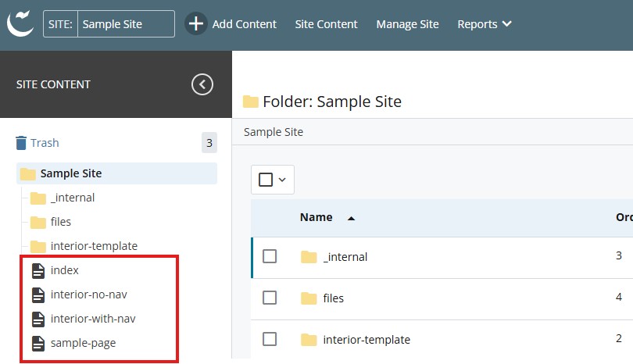
Task: Click the Trash bin icon
Action: pyautogui.click(x=22, y=143)
